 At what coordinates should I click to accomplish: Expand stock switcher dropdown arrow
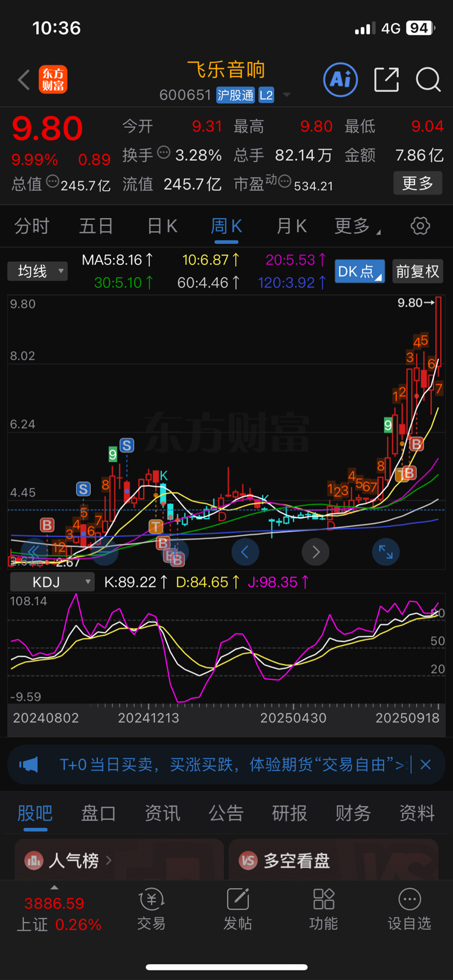(x=287, y=95)
